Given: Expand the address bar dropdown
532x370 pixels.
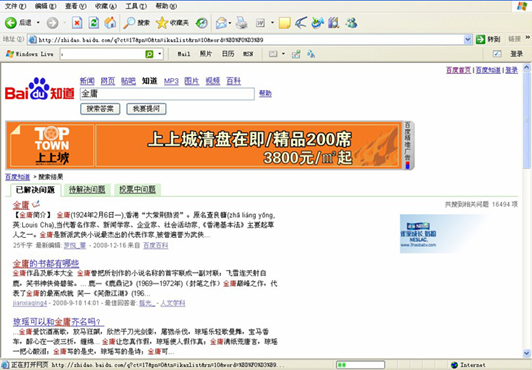Looking at the screenshot, I should pos(468,40).
